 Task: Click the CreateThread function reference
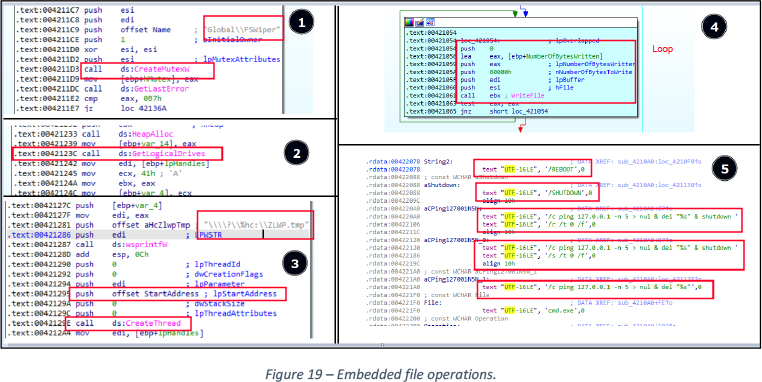(153, 323)
